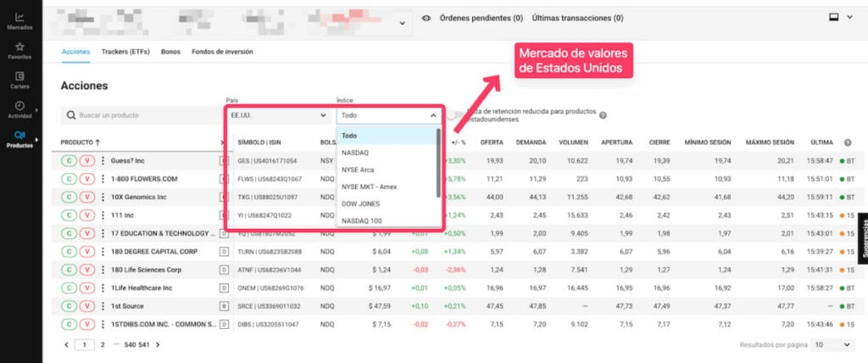868x363 pixels.
Task: Toggle the reduced withholding rate switch
Action: [x=455, y=115]
